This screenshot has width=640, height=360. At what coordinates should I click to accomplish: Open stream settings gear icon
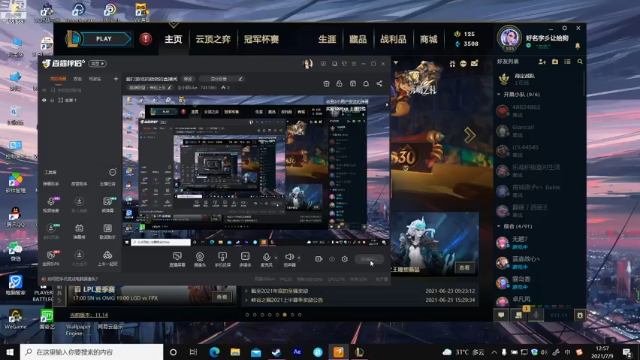coord(344,259)
